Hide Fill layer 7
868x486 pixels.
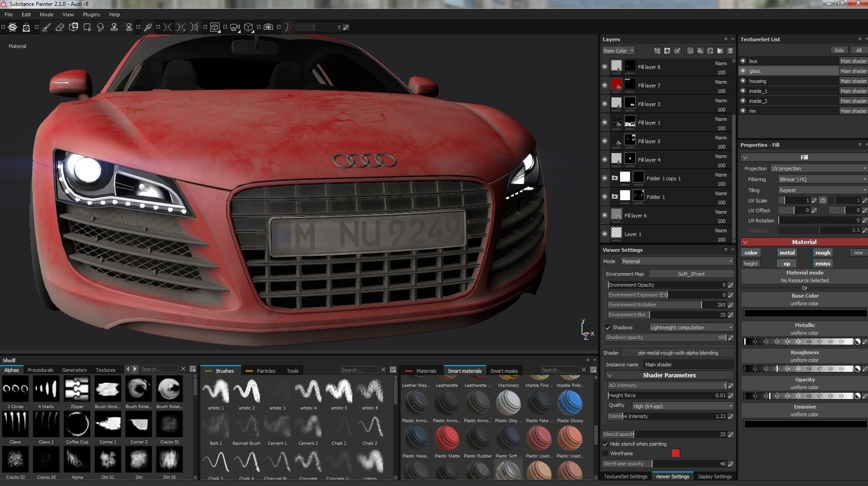[605, 86]
